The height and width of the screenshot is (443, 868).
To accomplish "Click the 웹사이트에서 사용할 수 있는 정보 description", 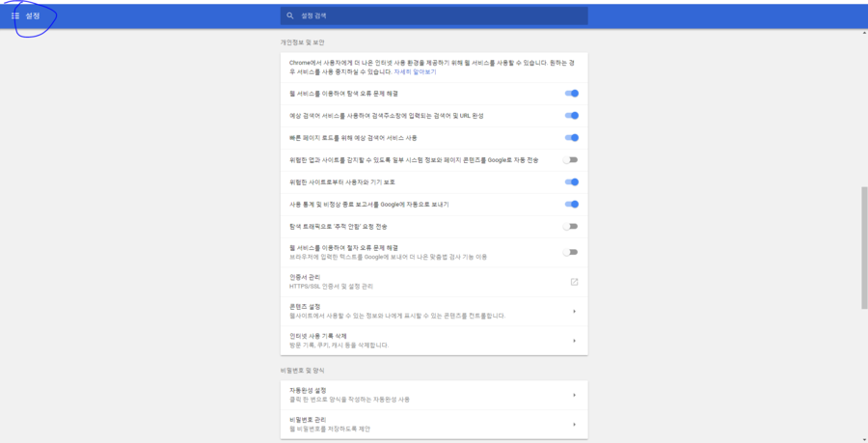I will (397, 316).
